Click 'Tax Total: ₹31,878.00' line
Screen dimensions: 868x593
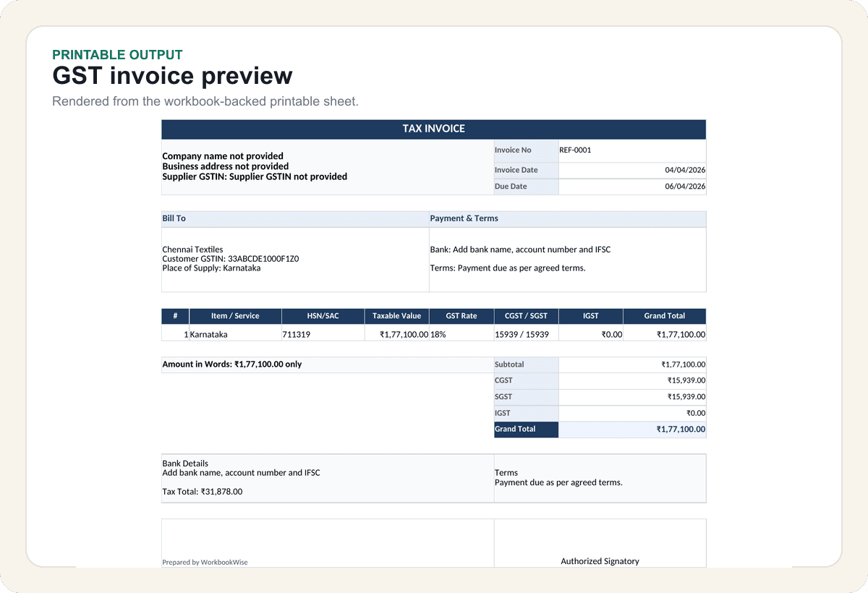point(203,492)
